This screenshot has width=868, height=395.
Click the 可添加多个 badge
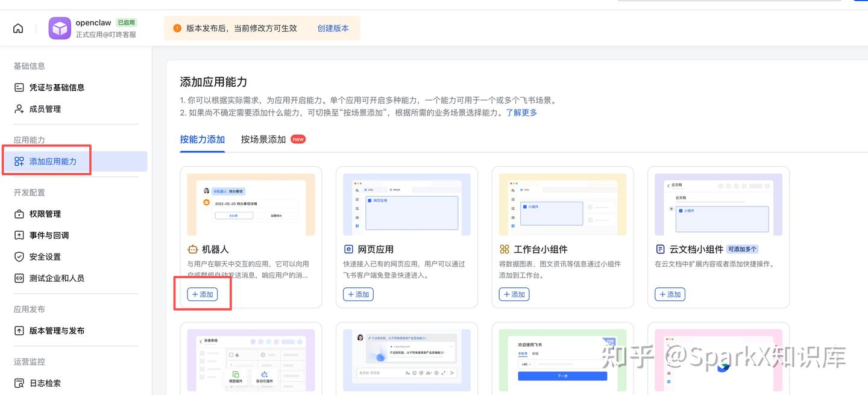742,249
